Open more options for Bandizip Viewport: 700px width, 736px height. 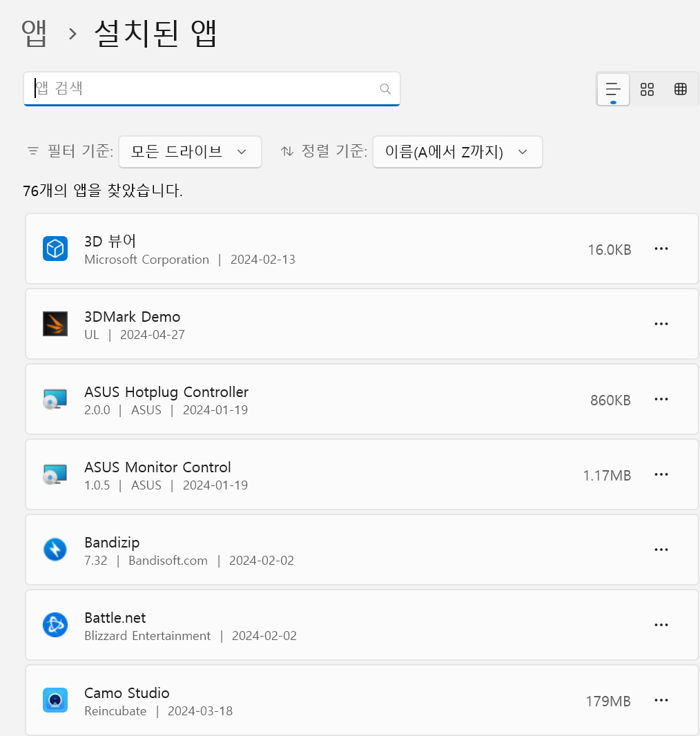[661, 550]
